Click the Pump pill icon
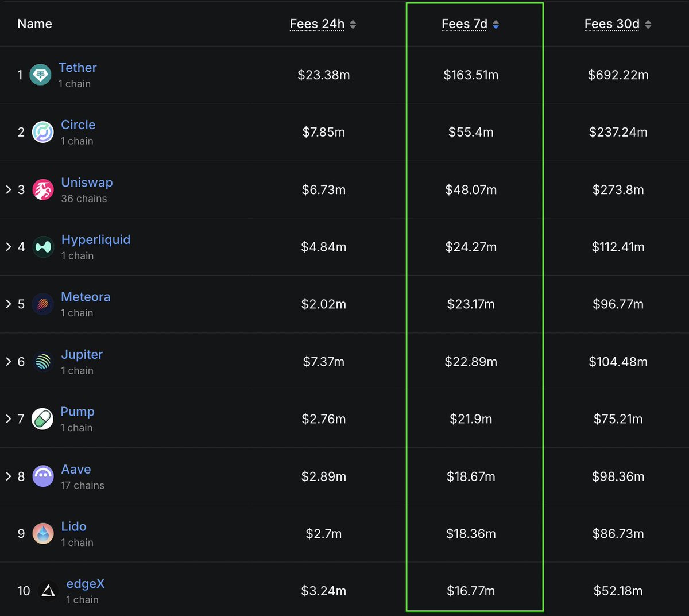689x616 pixels. (x=42, y=419)
